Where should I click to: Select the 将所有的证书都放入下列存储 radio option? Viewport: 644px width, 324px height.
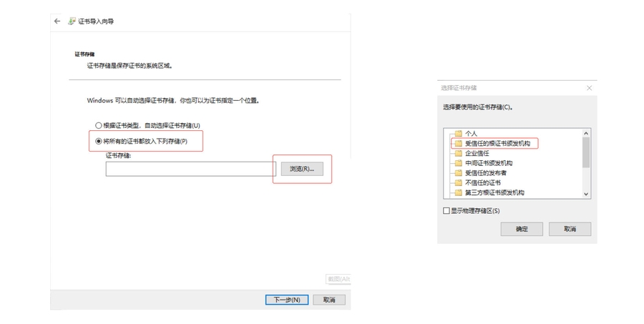pyautogui.click(x=99, y=142)
